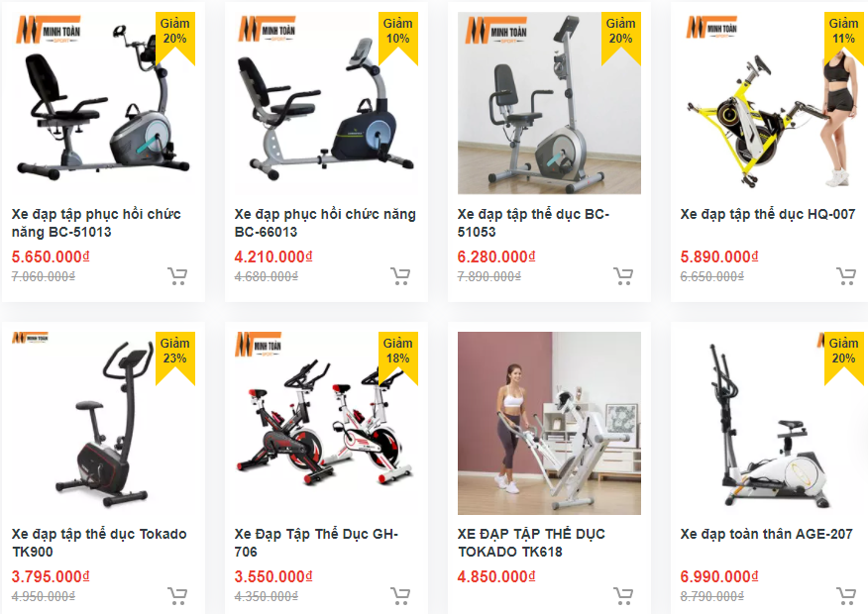Image resolution: width=868 pixels, height=614 pixels.
Task: Open Xe đạp tập thể dục HQ-007 title
Action: pyautogui.click(x=768, y=214)
